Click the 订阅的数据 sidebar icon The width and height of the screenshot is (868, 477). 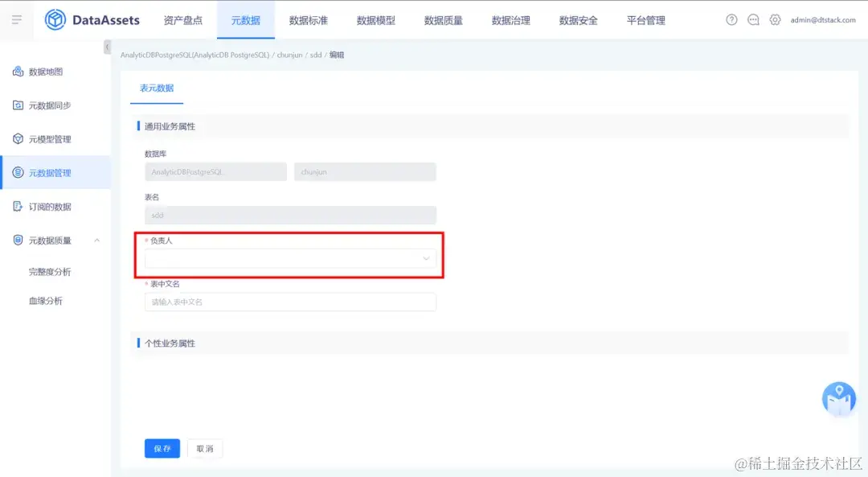coord(18,207)
